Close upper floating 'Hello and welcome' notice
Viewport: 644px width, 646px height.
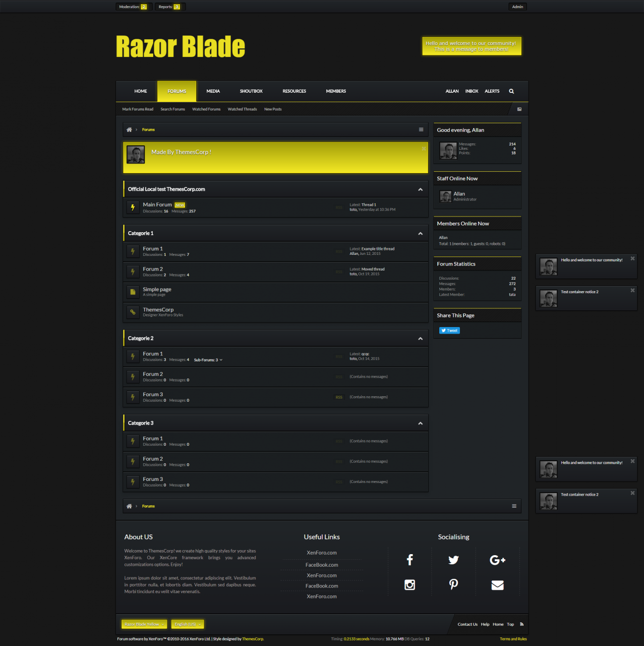(x=632, y=258)
